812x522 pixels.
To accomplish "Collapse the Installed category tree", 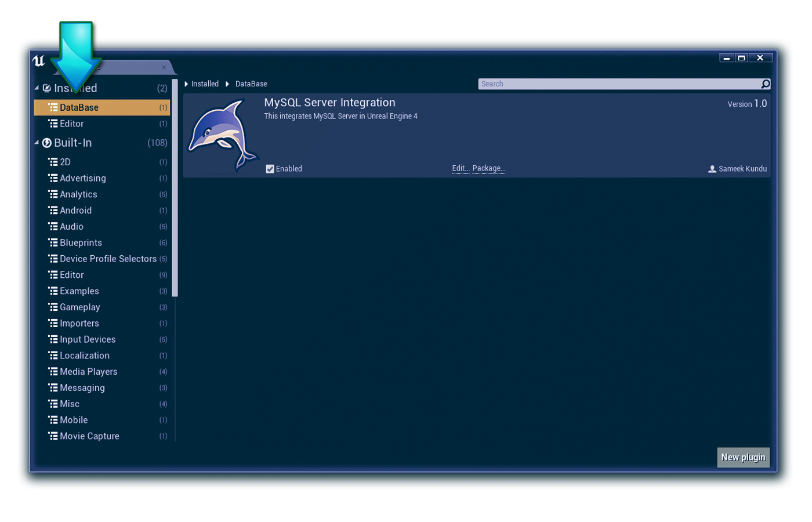I will (x=37, y=88).
